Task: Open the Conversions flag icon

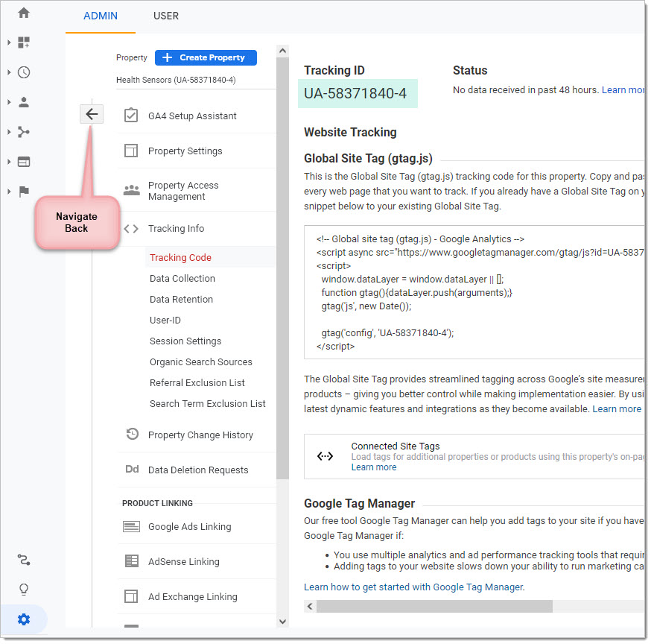Action: (x=24, y=192)
